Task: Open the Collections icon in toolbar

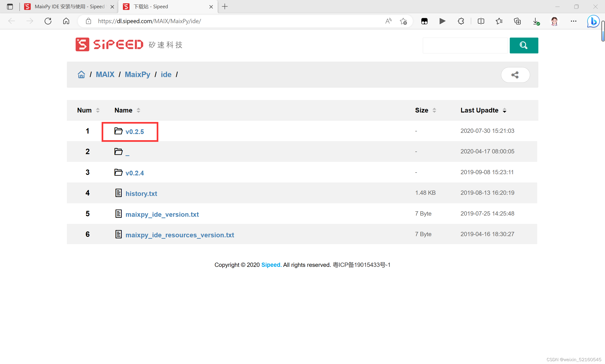Action: pyautogui.click(x=517, y=21)
